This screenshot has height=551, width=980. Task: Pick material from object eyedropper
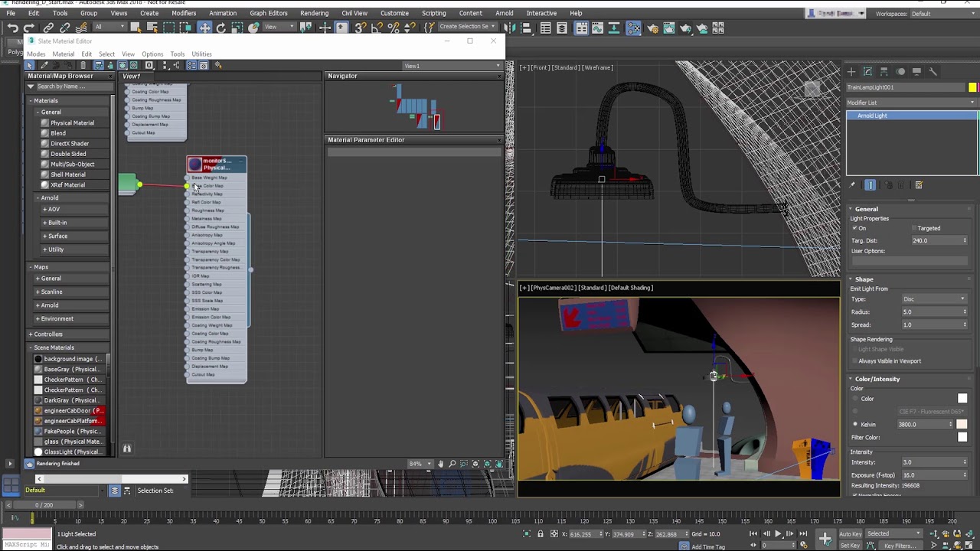point(43,65)
